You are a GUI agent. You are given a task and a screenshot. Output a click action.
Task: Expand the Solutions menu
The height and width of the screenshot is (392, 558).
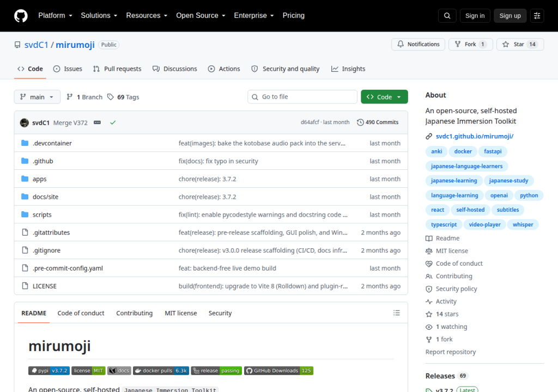click(99, 16)
